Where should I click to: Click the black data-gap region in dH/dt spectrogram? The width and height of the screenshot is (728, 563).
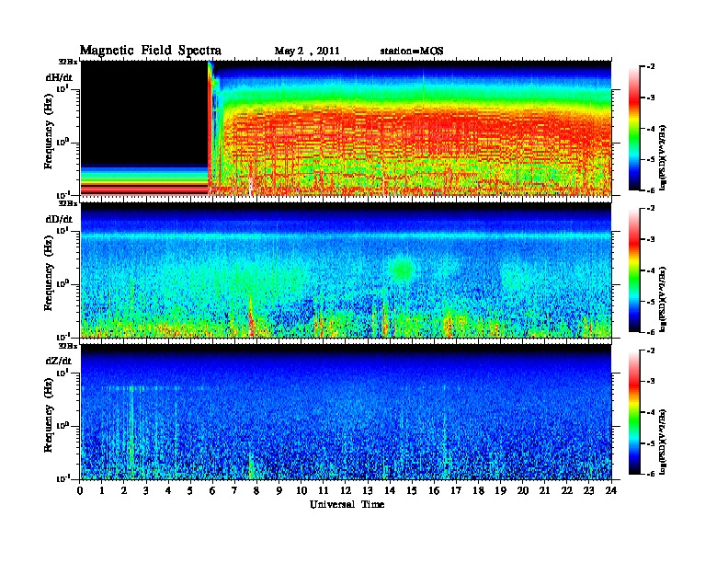[144, 114]
